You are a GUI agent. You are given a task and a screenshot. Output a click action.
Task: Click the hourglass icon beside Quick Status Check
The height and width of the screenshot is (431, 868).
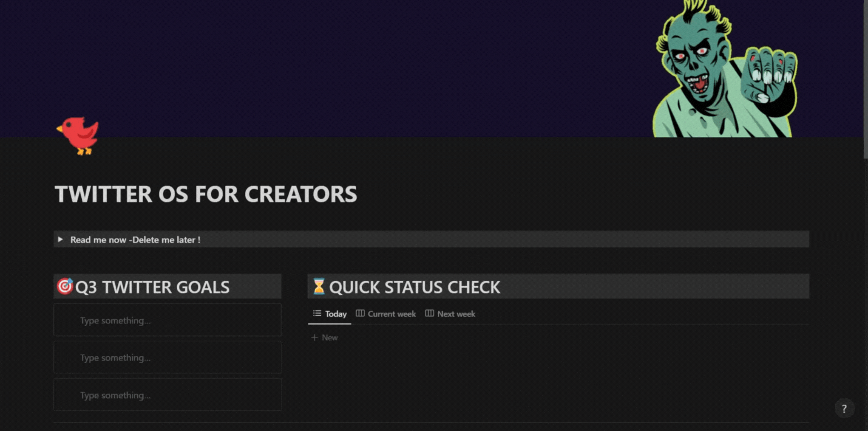pyautogui.click(x=319, y=286)
